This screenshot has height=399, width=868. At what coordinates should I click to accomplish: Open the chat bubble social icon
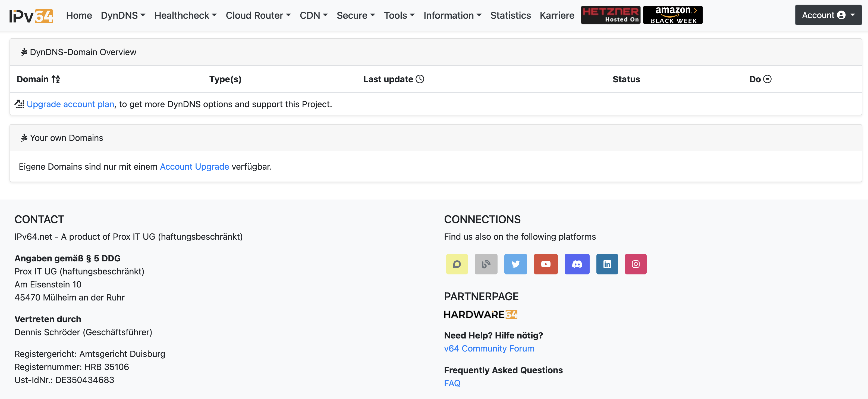point(457,264)
